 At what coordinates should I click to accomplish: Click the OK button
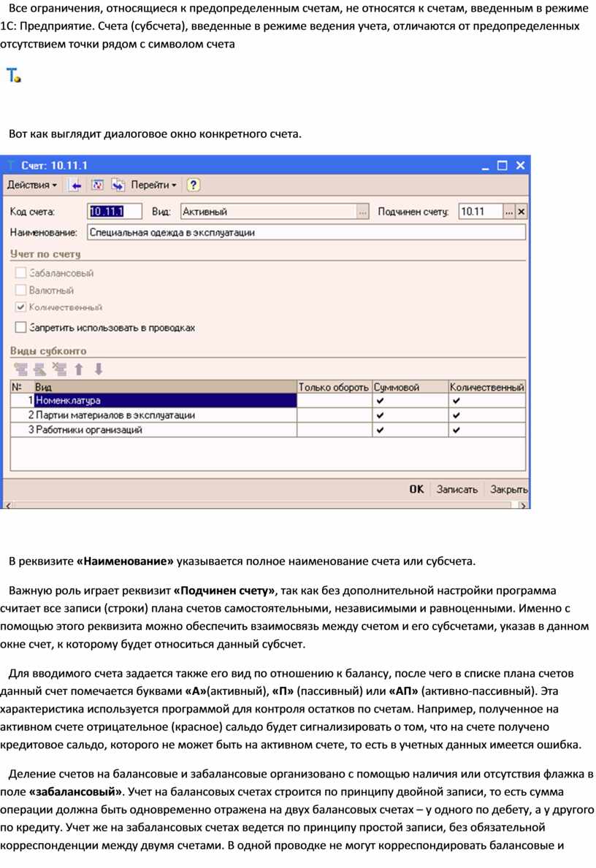pyautogui.click(x=416, y=489)
